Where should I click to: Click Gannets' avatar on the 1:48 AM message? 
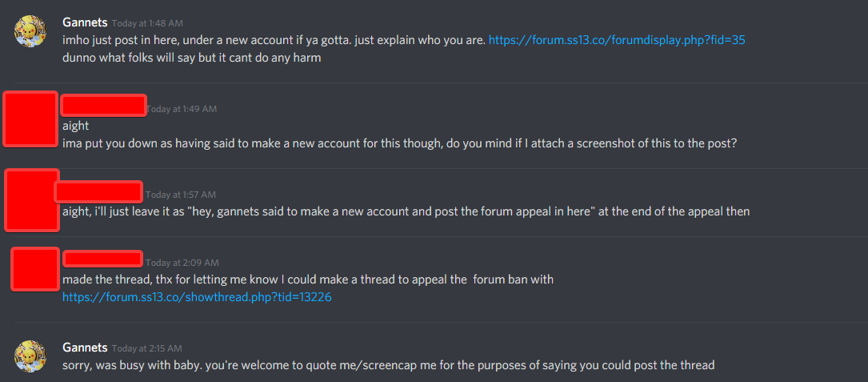click(x=30, y=31)
